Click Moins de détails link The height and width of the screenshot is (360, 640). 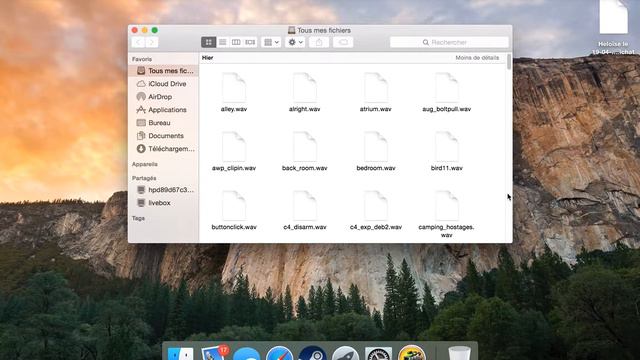pos(477,58)
